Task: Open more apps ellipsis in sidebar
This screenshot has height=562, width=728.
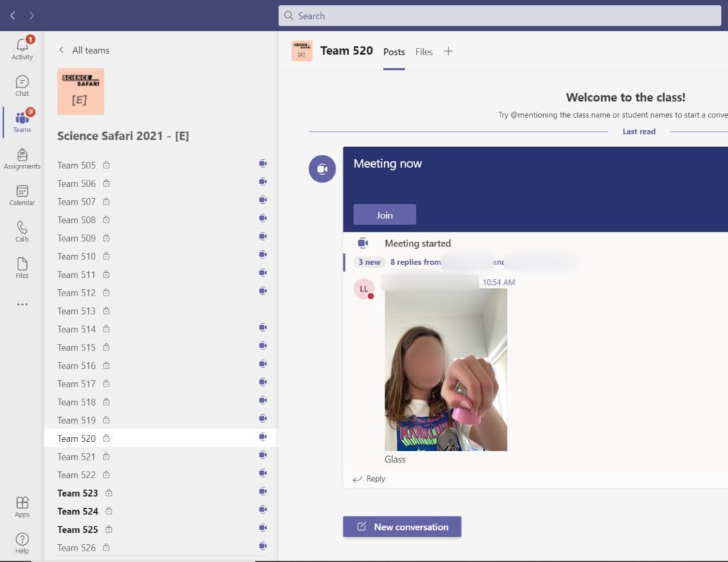Action: pyautogui.click(x=22, y=304)
